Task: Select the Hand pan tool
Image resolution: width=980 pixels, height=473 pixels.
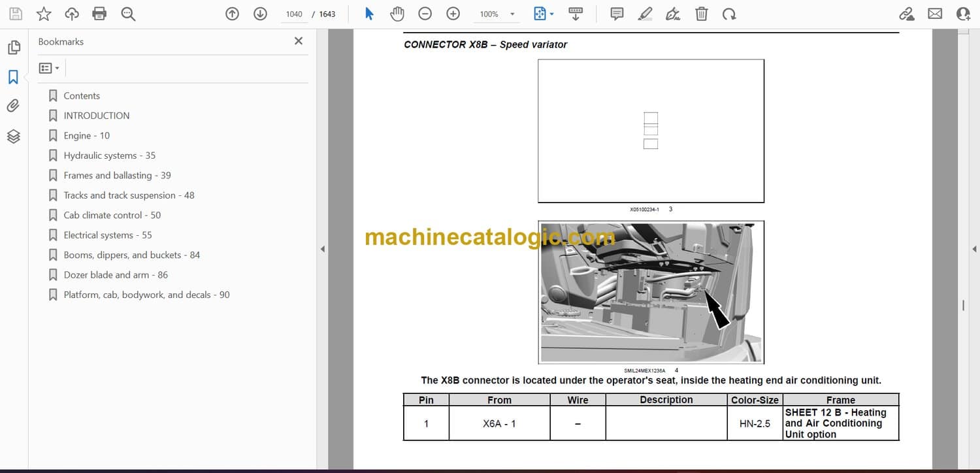Action: 397,14
